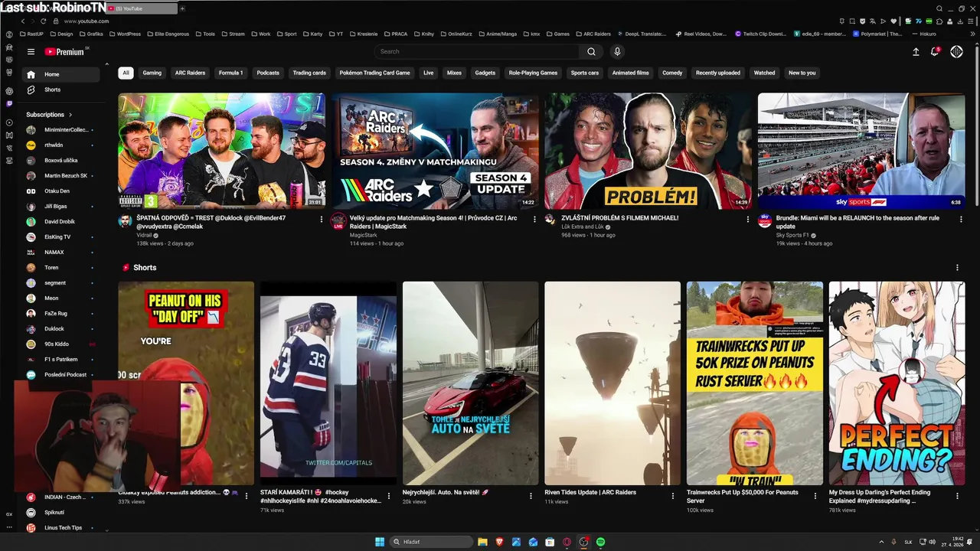Image resolution: width=980 pixels, height=551 pixels.
Task: Click the search magnifier button
Action: (x=591, y=51)
